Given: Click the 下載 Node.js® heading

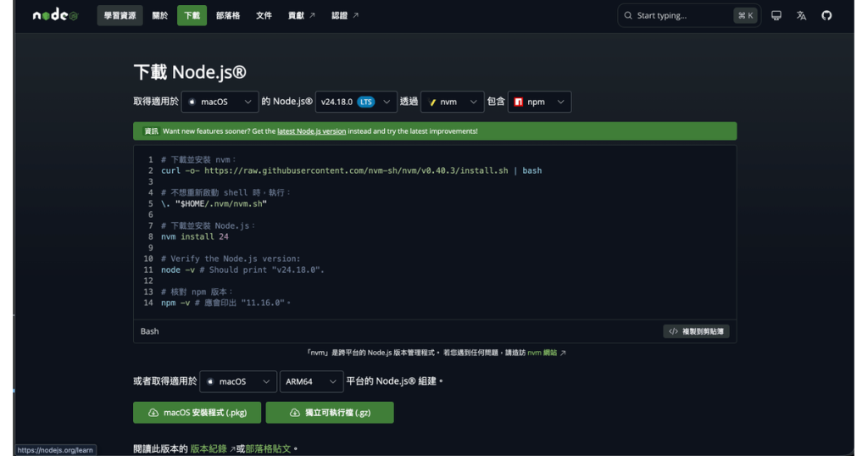Looking at the screenshot, I should coord(190,72).
